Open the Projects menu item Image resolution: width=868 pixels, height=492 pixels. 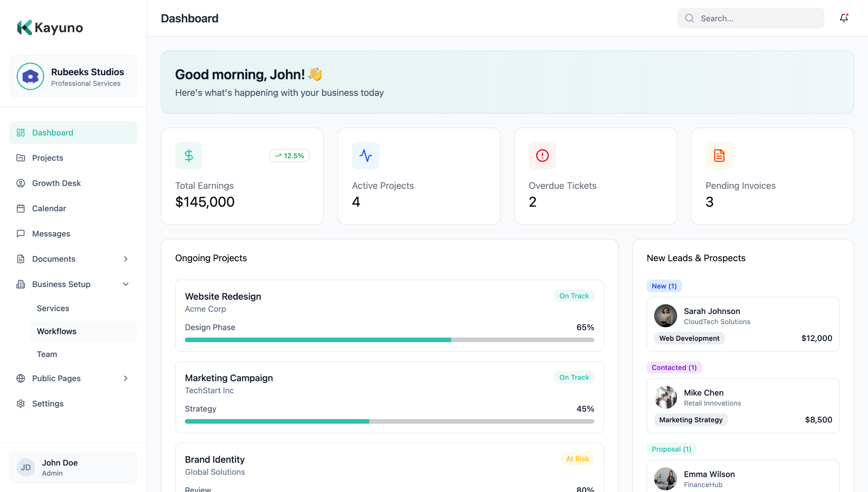(x=47, y=158)
